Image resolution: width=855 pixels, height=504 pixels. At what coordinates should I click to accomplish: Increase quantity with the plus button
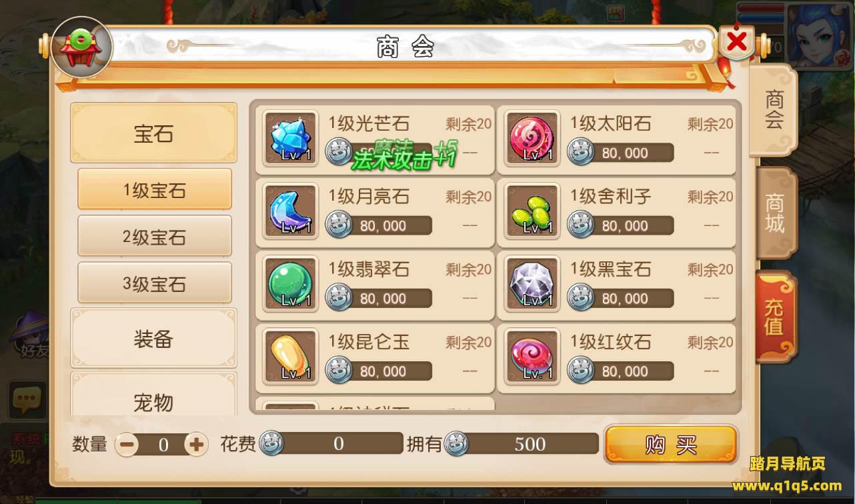(196, 445)
